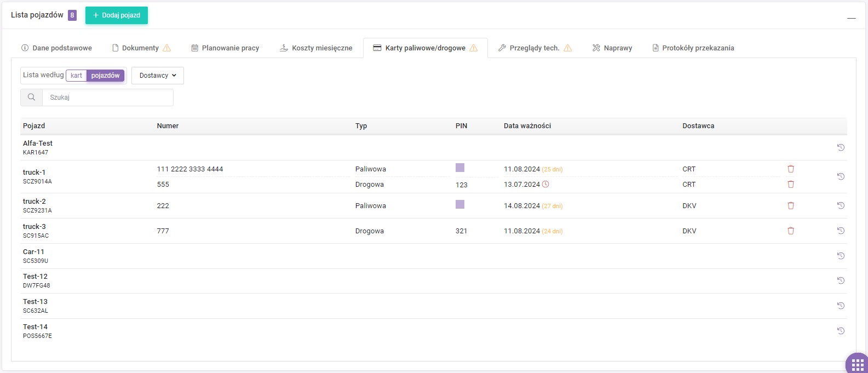Switch list view to pojazdów

pos(105,76)
